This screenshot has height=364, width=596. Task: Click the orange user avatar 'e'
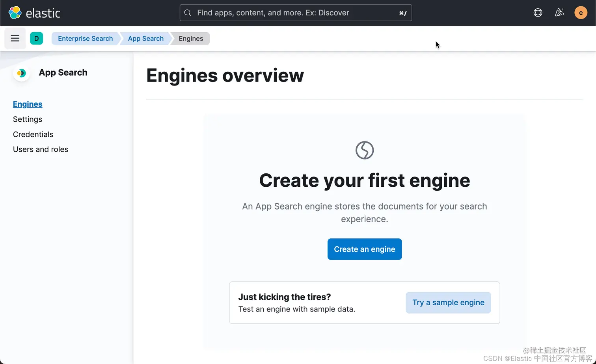pyautogui.click(x=581, y=13)
